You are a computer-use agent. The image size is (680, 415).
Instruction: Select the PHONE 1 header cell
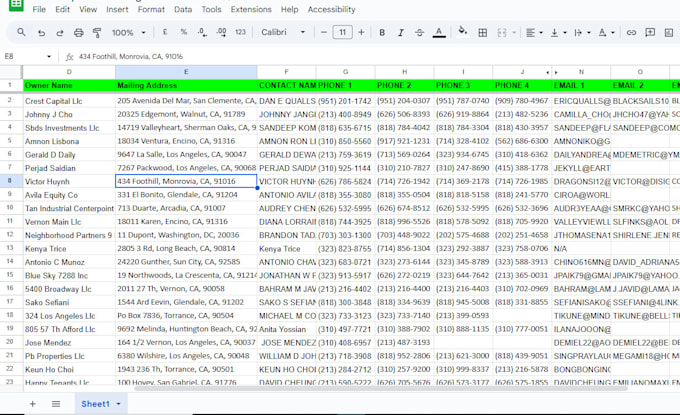[x=346, y=85]
